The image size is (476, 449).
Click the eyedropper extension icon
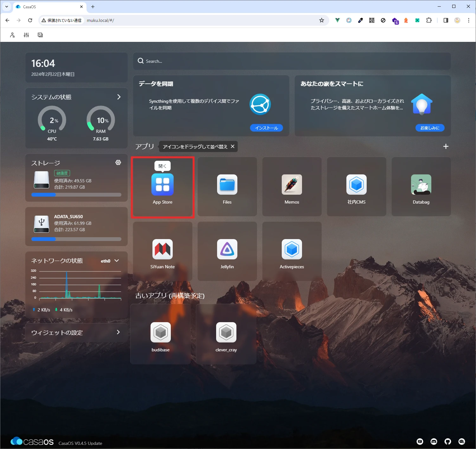coord(360,20)
